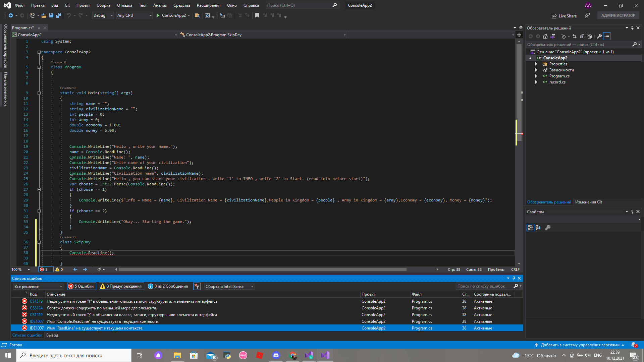Expand the record.cs node
Screen dimensions: 644x362
536,82
